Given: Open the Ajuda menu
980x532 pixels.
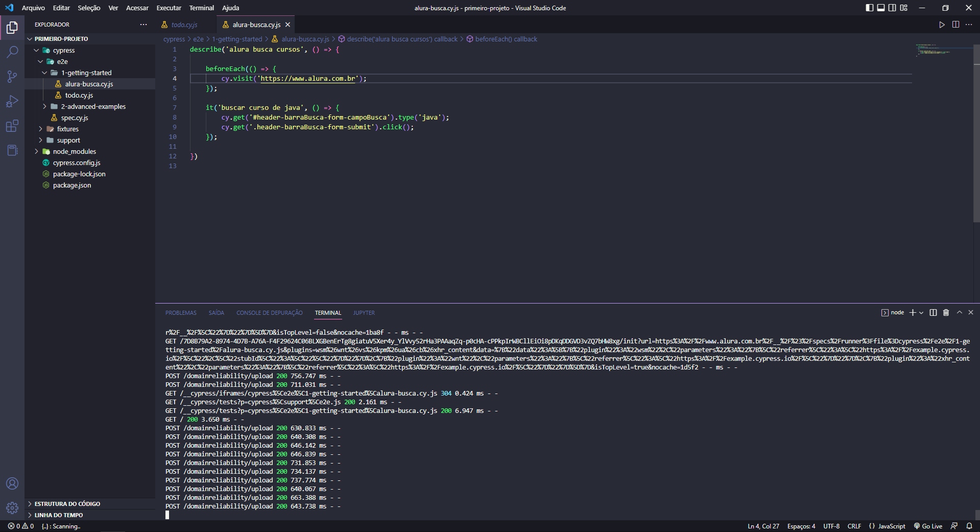Looking at the screenshot, I should coord(231,8).
